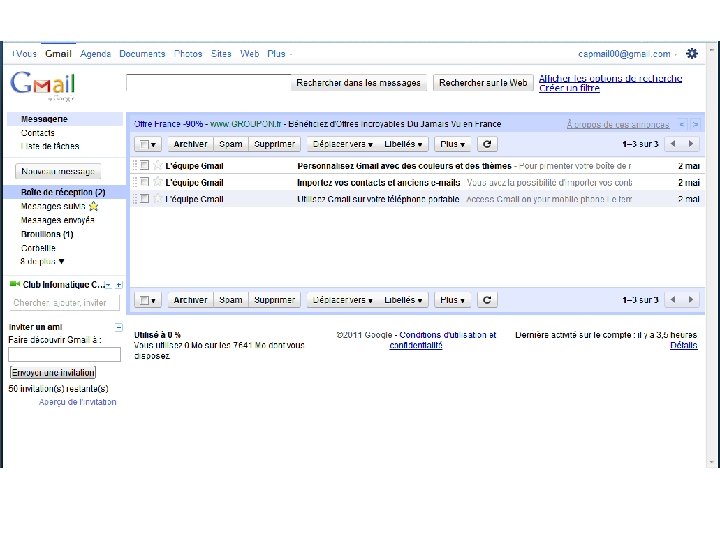Star the 'Importez vos contacts' message
Image resolution: width=720 pixels, height=540 pixels.
pos(158,182)
